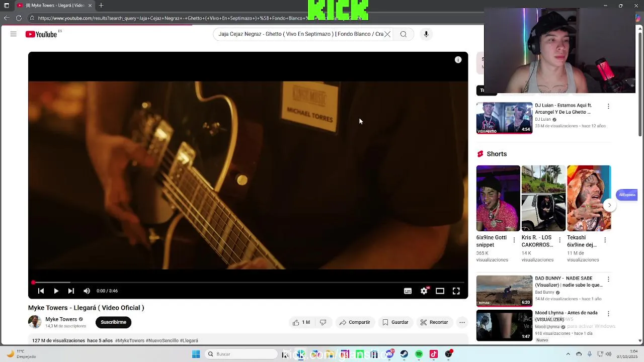Reload the page in the browser
Image resolution: width=644 pixels, height=362 pixels.
19,18
